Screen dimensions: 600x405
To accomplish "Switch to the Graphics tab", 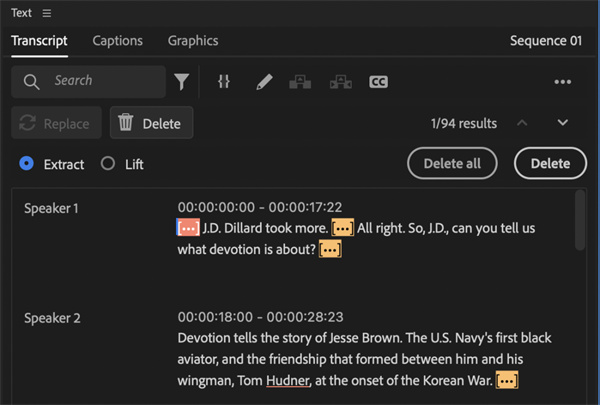I will point(193,41).
